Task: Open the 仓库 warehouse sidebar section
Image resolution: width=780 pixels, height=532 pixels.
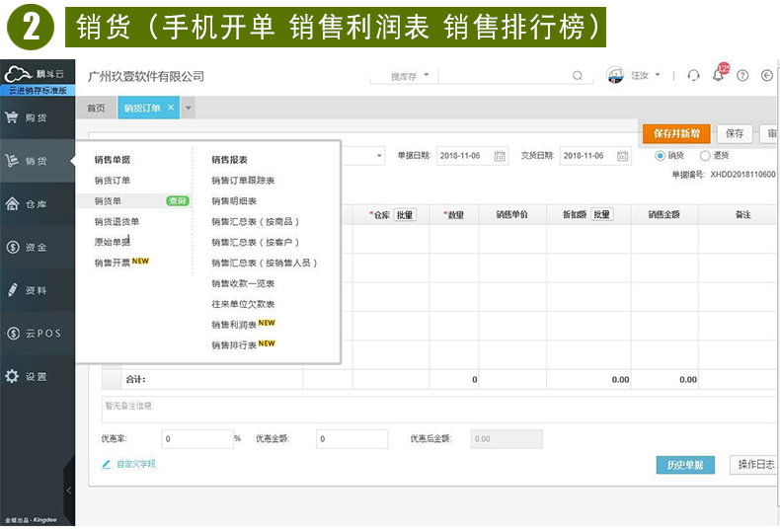Action: (38, 204)
